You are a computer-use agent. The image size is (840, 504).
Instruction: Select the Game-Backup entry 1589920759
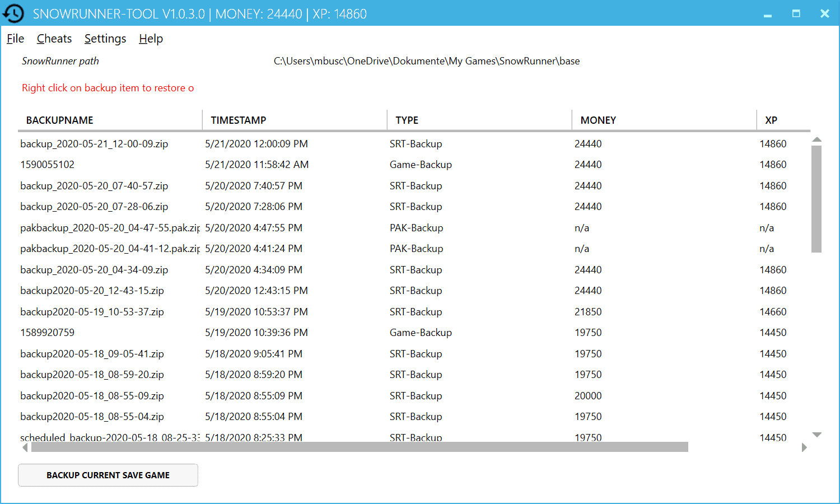[48, 333]
